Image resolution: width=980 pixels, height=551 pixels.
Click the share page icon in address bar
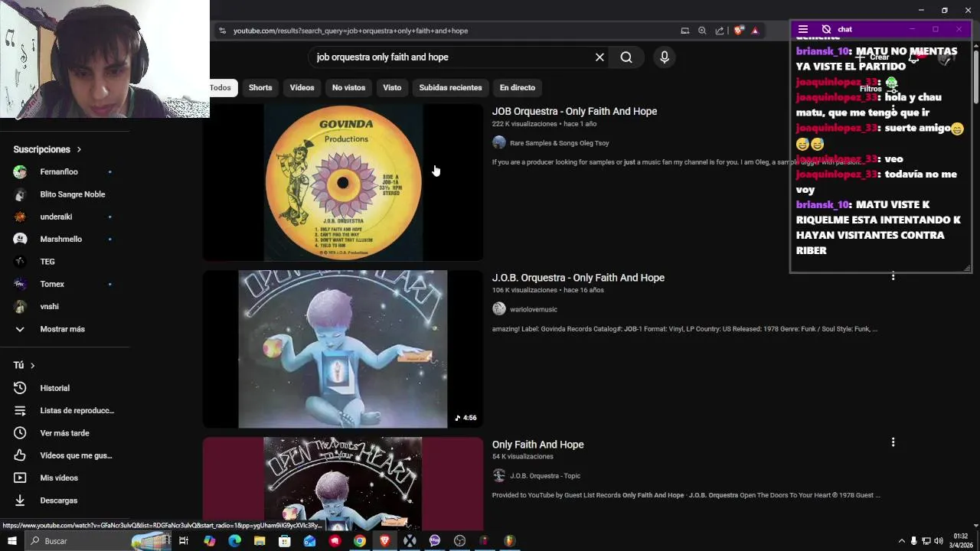point(720,31)
